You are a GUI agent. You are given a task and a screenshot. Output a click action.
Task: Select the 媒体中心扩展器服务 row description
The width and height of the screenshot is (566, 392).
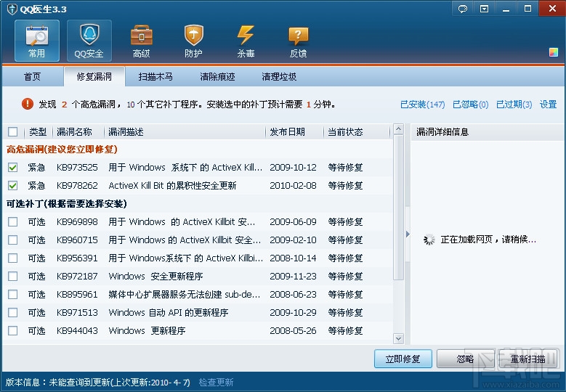click(184, 294)
